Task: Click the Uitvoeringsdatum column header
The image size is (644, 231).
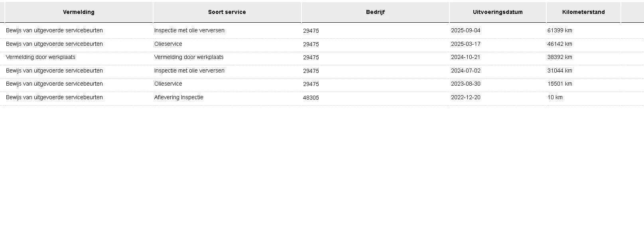Action: point(498,12)
